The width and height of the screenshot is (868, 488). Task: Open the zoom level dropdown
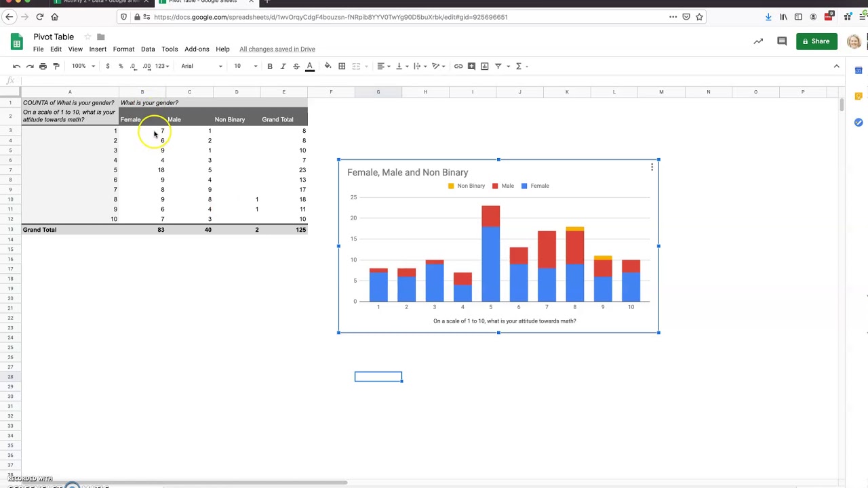pos(83,66)
